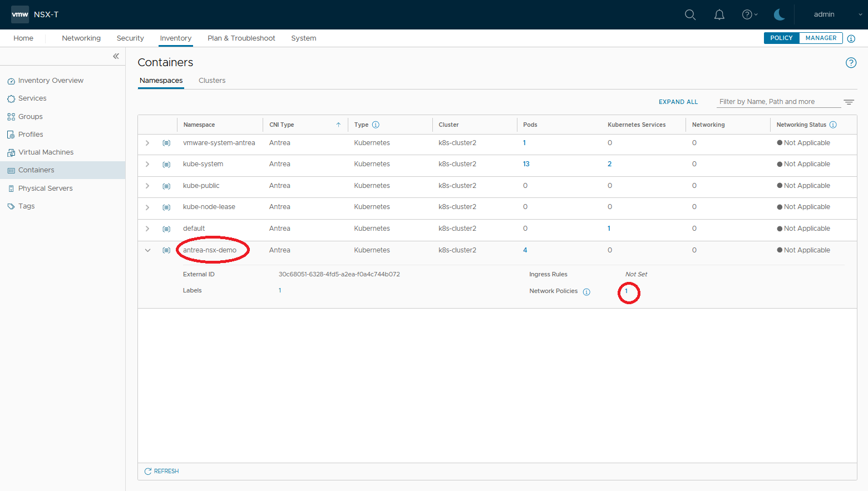
Task: Open System menu
Action: [x=304, y=38]
